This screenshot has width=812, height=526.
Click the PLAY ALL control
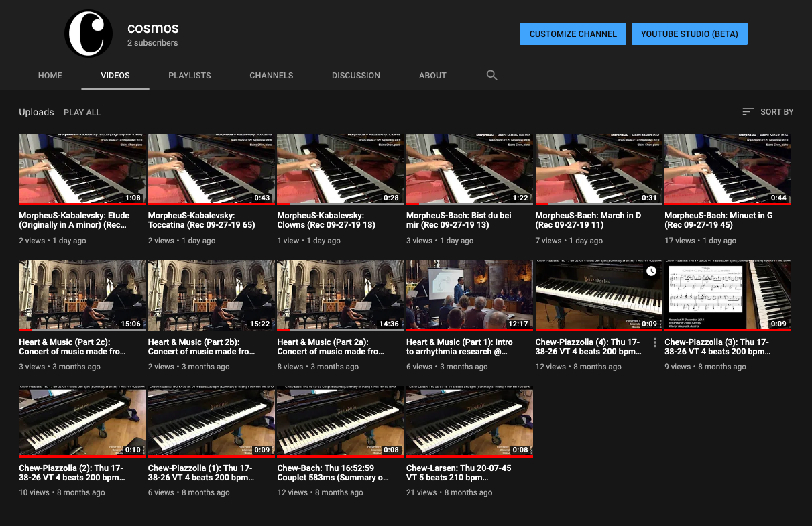(x=82, y=112)
